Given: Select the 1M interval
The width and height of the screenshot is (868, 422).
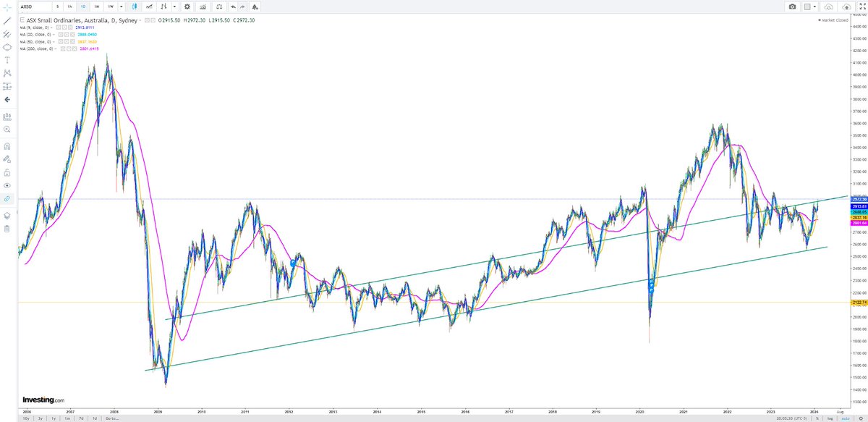Looking at the screenshot, I should tap(97, 7).
